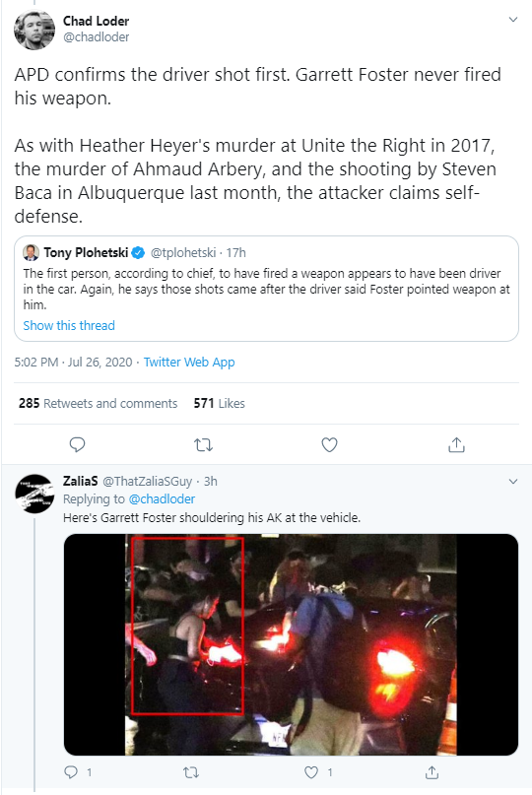The width and height of the screenshot is (532, 795).
Task: Open ZaliaS's profile avatar
Action: pos(33,494)
